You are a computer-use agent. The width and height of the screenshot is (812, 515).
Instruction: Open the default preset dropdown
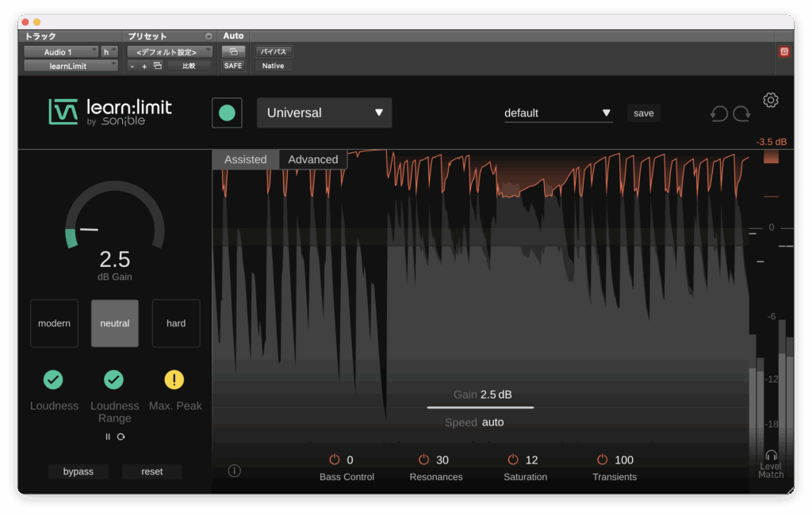(x=558, y=113)
